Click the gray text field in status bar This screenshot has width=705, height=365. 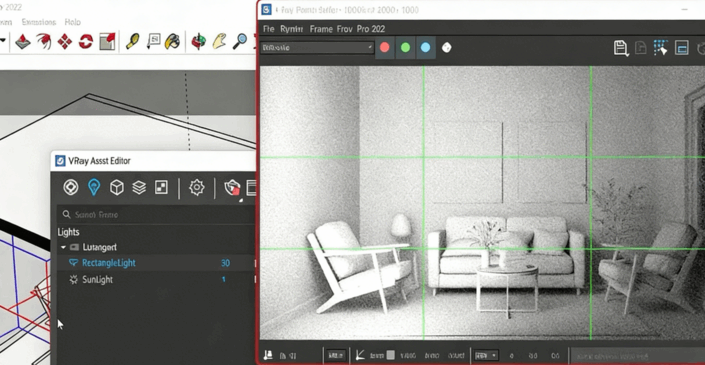[x=638, y=356]
